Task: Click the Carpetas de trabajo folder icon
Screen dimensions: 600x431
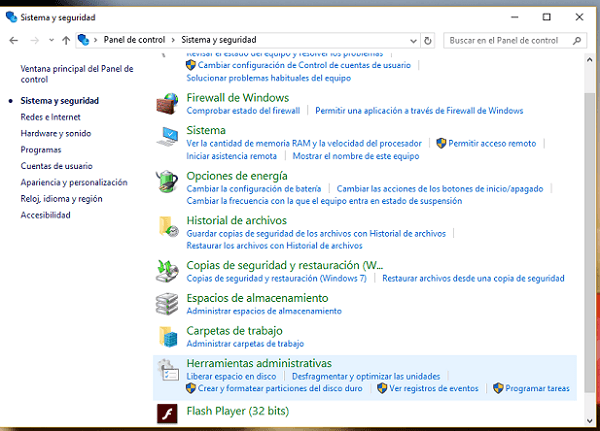Action: pos(168,336)
